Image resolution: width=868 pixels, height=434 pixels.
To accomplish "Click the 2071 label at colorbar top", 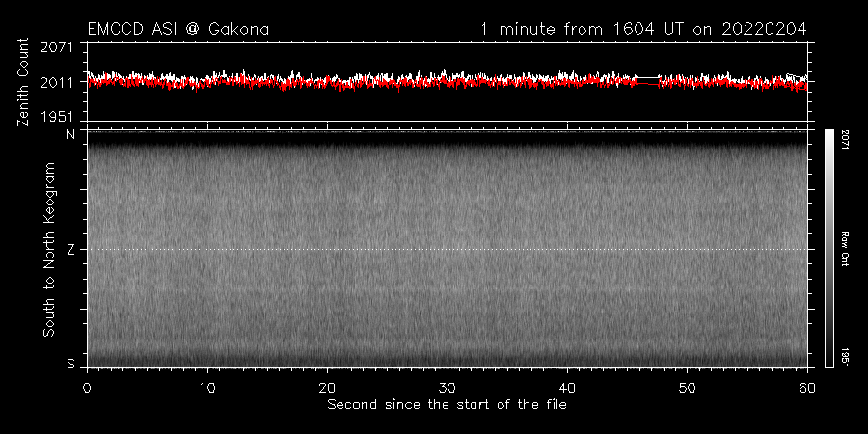I will (847, 139).
